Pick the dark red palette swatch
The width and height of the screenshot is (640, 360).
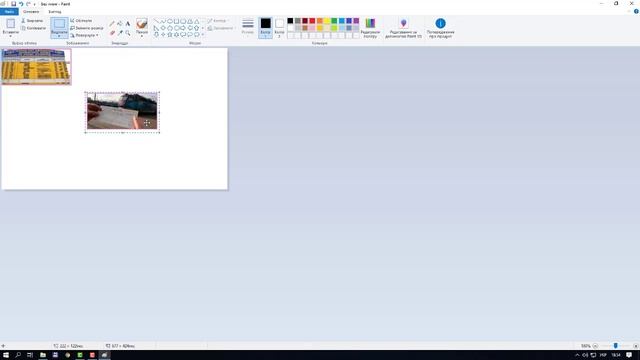click(x=305, y=21)
